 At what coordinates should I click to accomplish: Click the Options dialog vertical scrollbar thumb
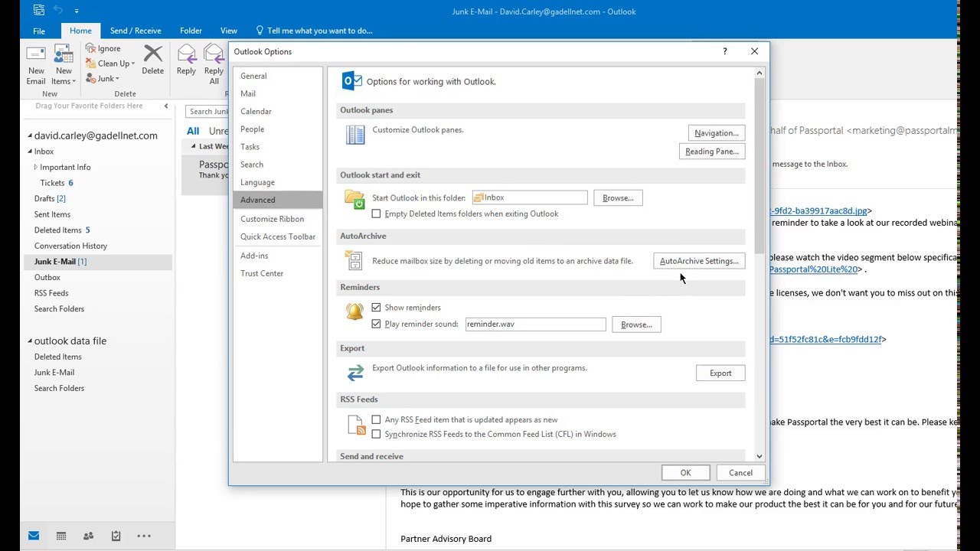(x=759, y=166)
